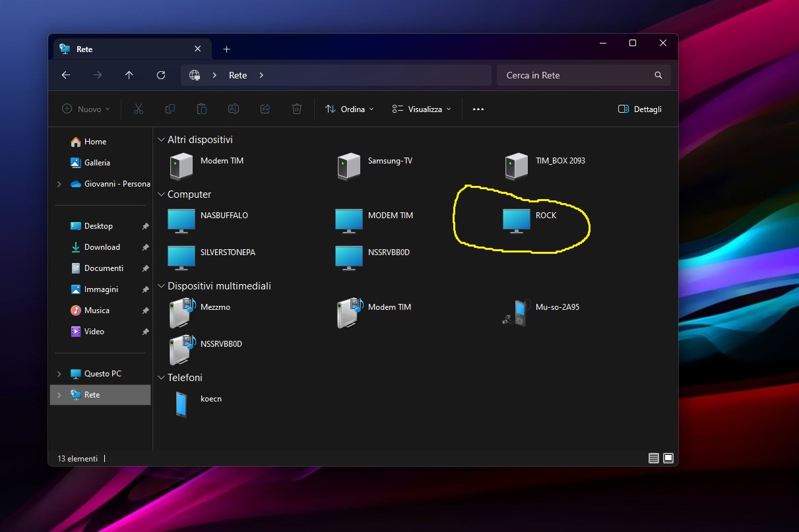The width and height of the screenshot is (799, 532).
Task: Open the Ordina sort dropdown
Action: pos(350,109)
